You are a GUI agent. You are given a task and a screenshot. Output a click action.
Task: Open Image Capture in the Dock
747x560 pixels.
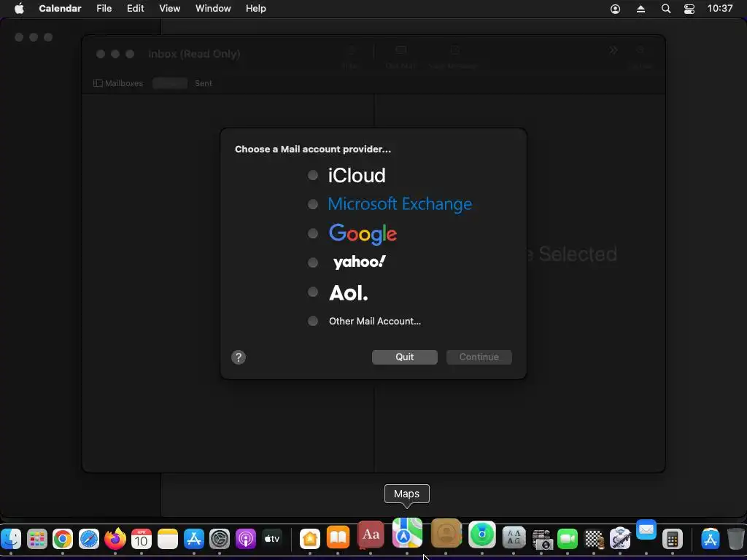(541, 540)
